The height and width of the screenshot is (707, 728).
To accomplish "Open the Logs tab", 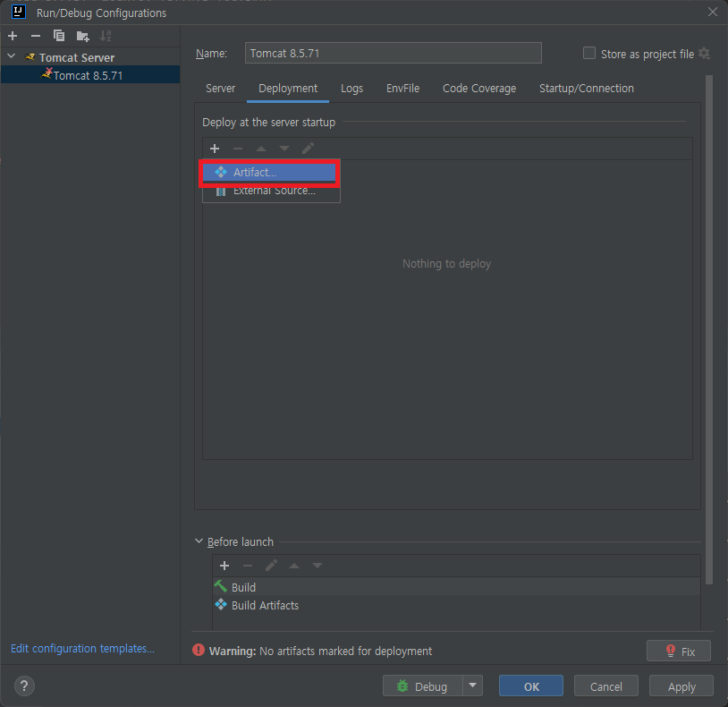I will [x=351, y=89].
